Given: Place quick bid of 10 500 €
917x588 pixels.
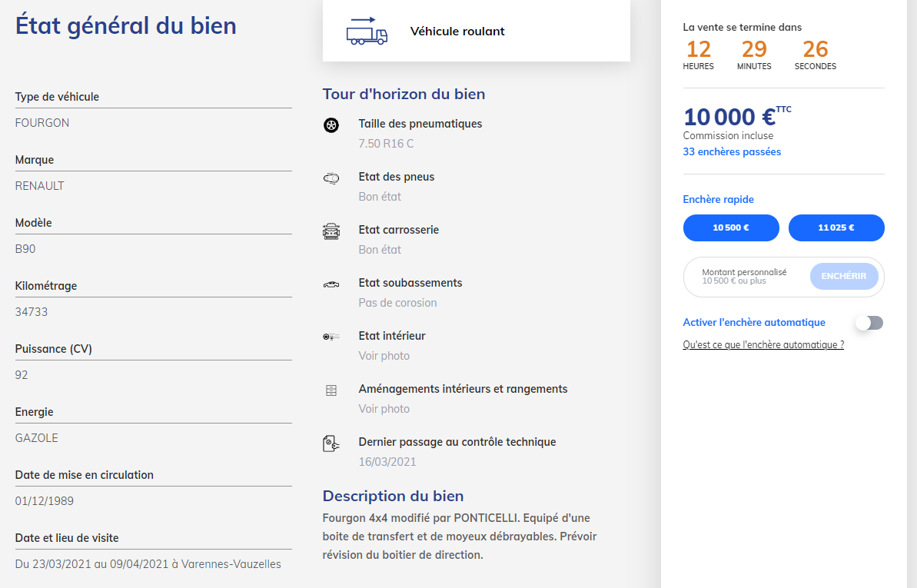Looking at the screenshot, I should (731, 228).
